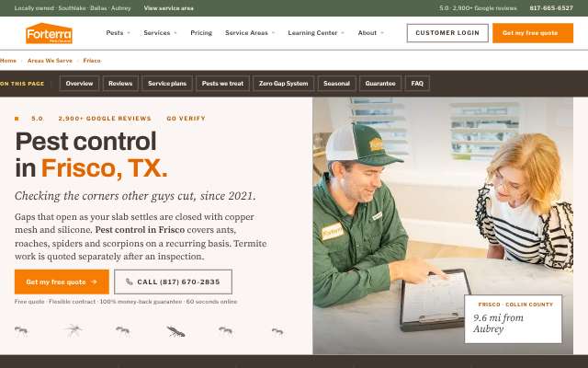Click the orange square rating icon
Image resolution: width=588 pixels, height=368 pixels.
tap(17, 119)
